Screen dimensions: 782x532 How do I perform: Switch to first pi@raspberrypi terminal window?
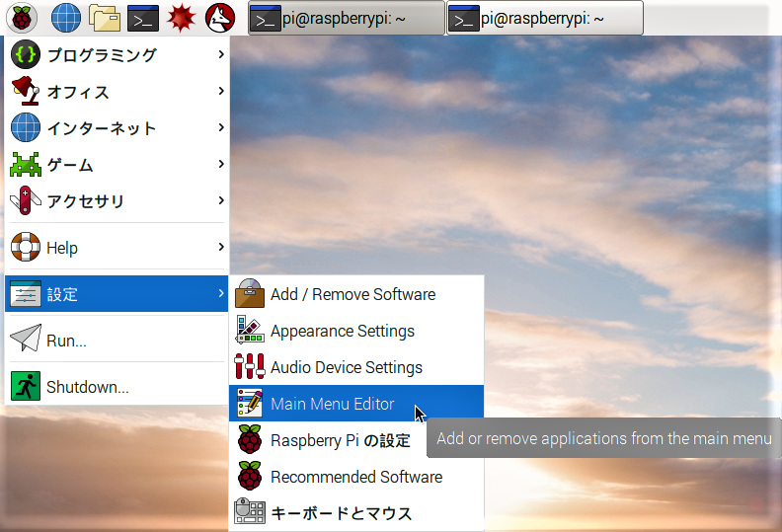point(347,19)
